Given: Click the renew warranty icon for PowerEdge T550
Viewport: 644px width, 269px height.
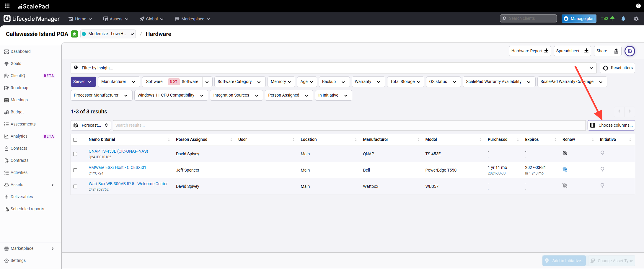Looking at the screenshot, I should coord(565,169).
